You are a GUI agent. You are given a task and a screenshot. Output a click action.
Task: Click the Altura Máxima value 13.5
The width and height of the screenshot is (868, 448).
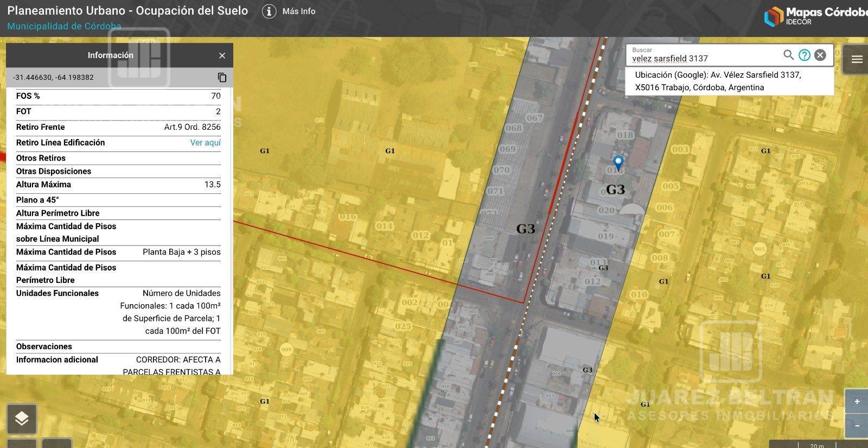pyautogui.click(x=212, y=185)
